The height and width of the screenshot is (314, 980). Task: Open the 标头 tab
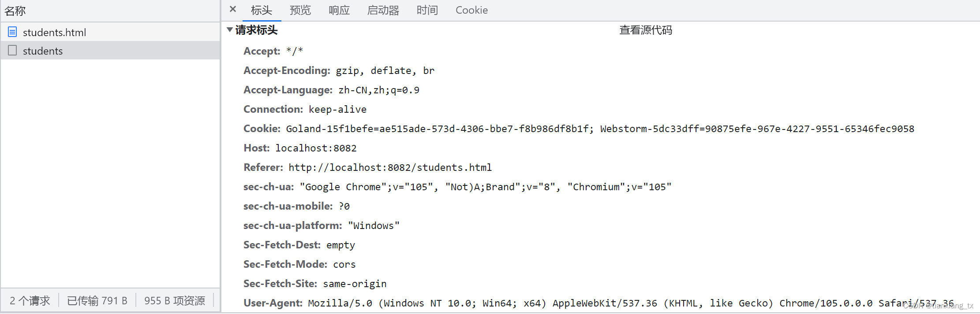pos(262,10)
